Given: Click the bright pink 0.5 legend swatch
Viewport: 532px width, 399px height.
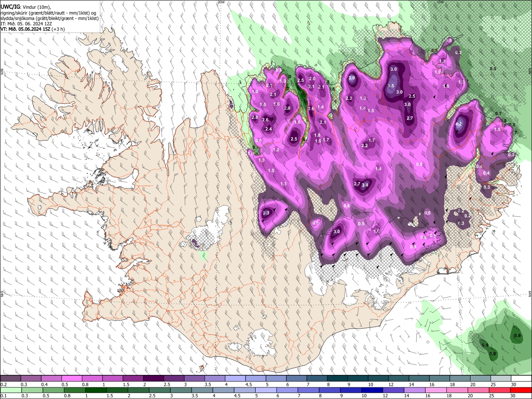Looking at the screenshot, I should tap(71, 378).
